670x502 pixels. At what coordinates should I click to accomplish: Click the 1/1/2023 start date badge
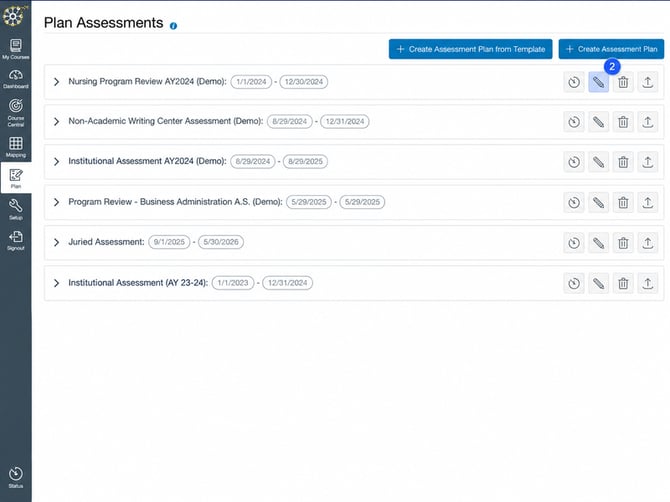233,283
